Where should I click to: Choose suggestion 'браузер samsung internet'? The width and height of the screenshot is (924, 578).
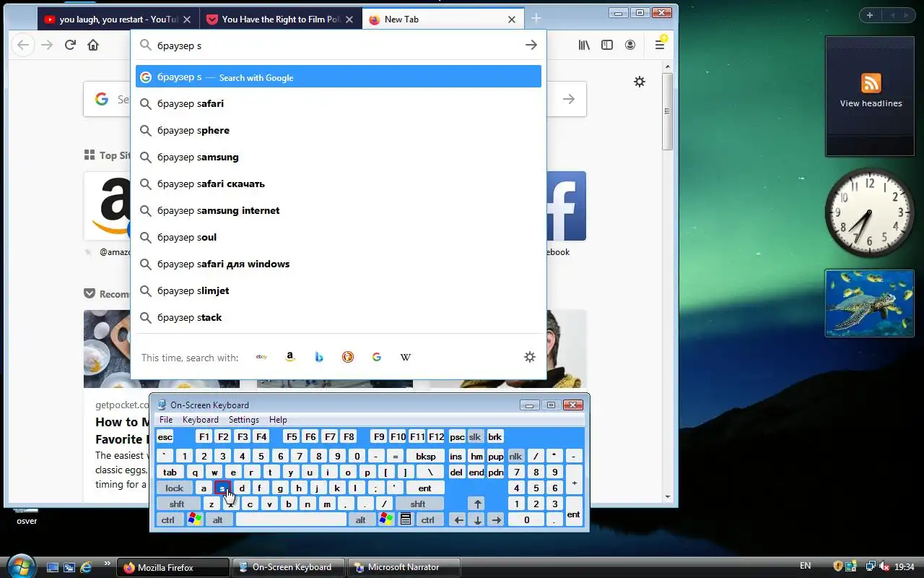[339, 211]
